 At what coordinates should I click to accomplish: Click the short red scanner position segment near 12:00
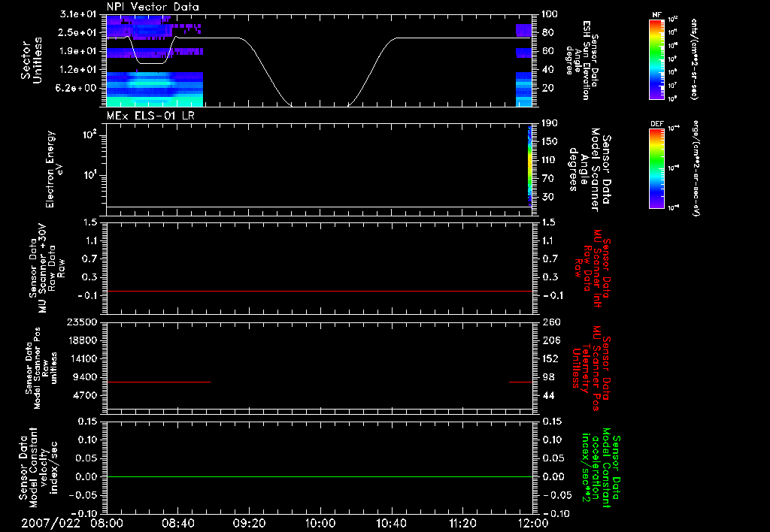[520, 382]
